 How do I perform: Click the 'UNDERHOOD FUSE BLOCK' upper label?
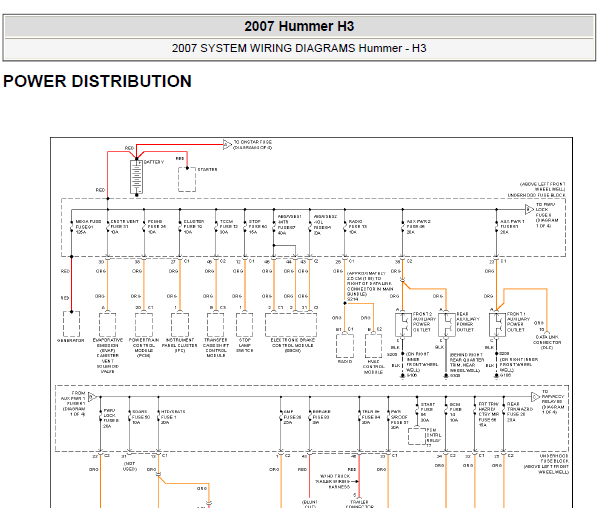click(x=536, y=195)
